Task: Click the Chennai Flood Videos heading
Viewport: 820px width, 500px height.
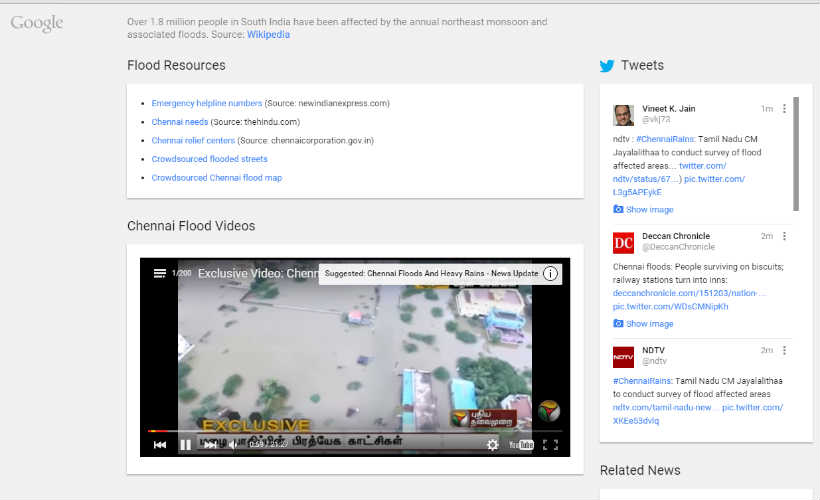Action: 191,226
